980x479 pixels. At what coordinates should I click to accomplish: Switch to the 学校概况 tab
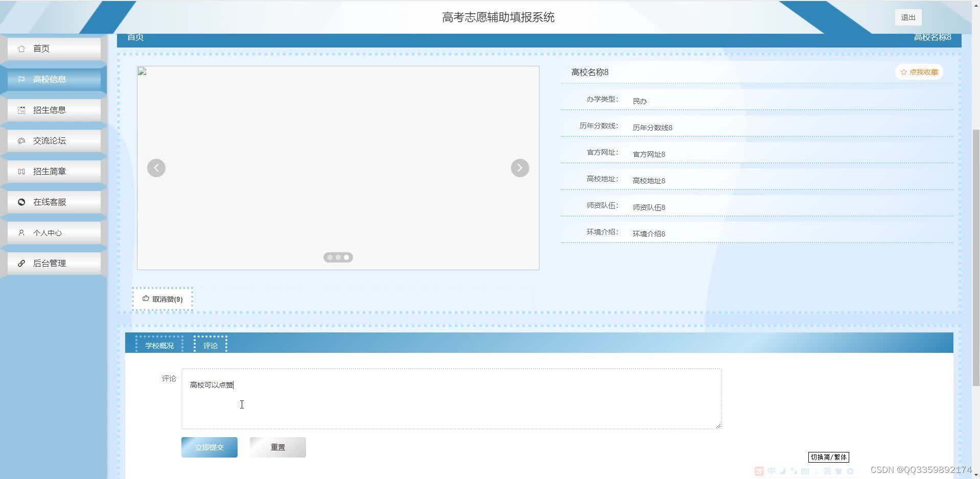click(x=159, y=345)
